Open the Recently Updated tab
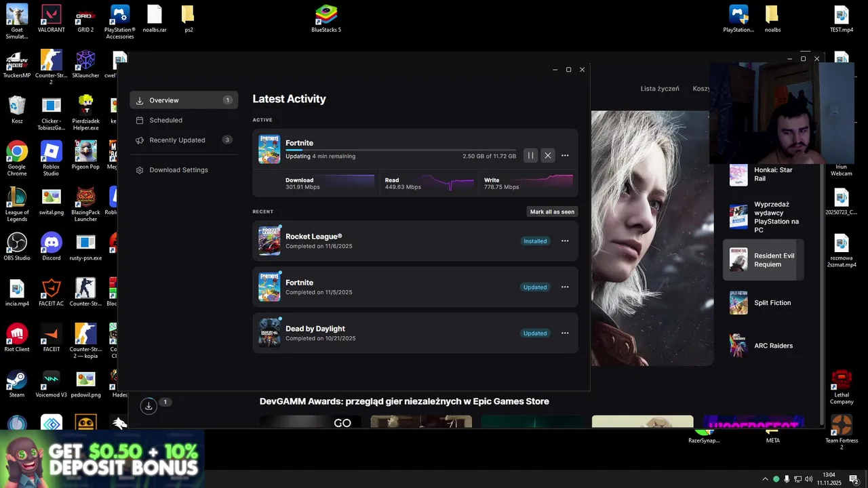 point(184,140)
